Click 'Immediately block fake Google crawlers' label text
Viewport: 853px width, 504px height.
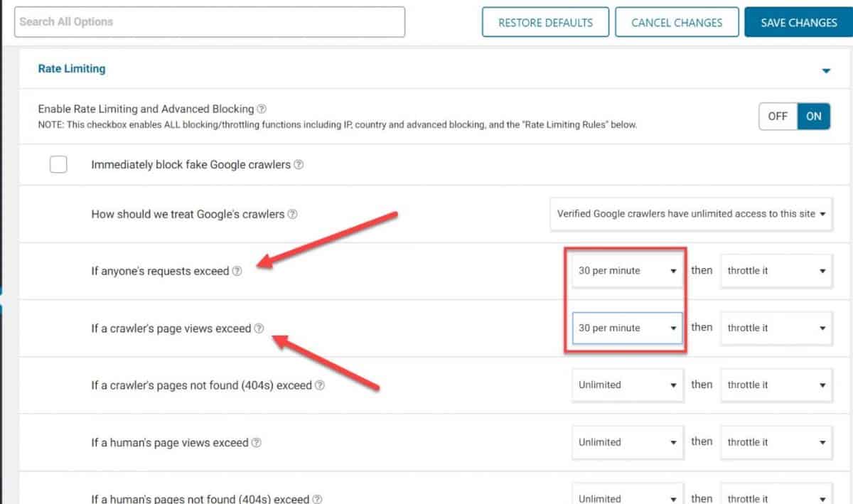click(x=191, y=165)
